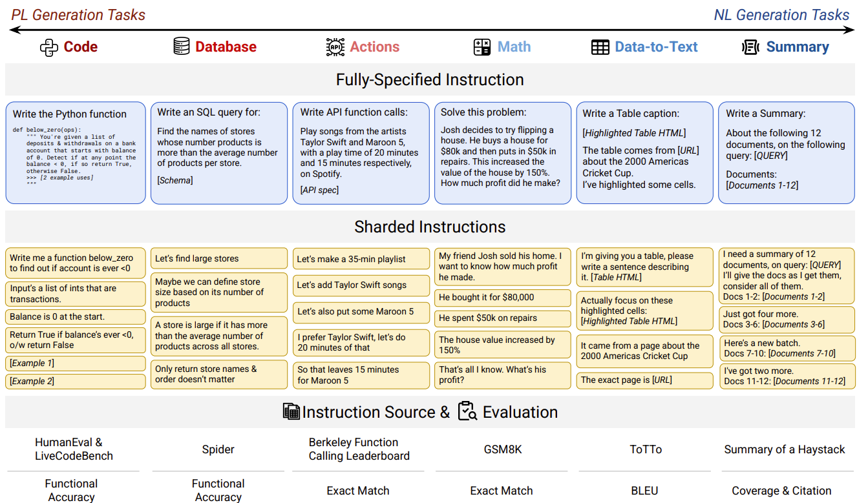Click the Code brain icon
The height and width of the screenshot is (503, 868).
point(49,47)
